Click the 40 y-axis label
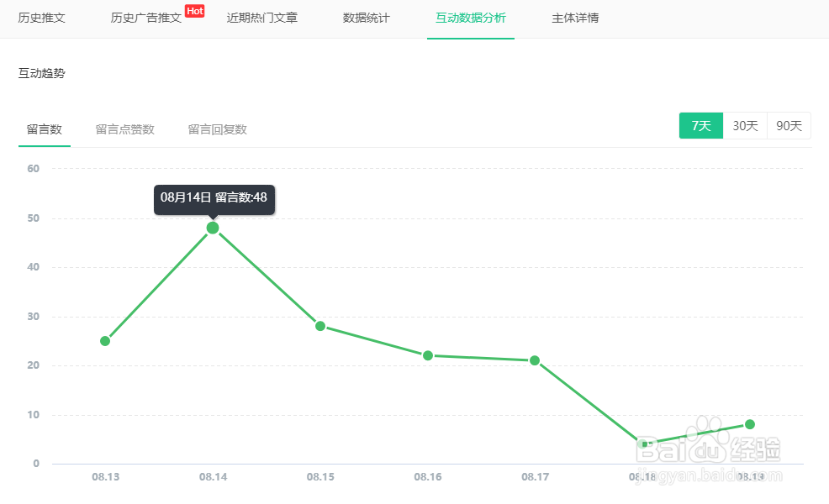Viewport: 829px width, 504px height. point(34,267)
